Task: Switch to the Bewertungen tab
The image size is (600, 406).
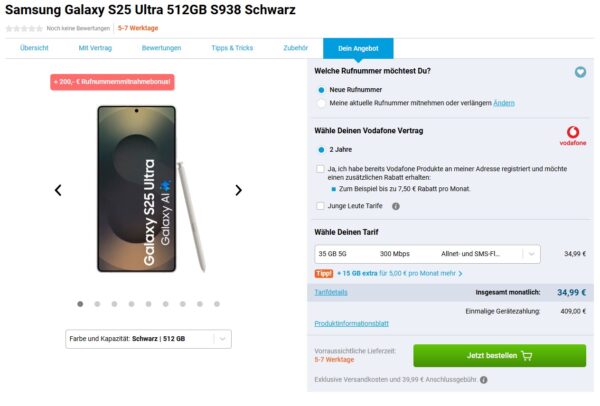Action: (x=161, y=48)
